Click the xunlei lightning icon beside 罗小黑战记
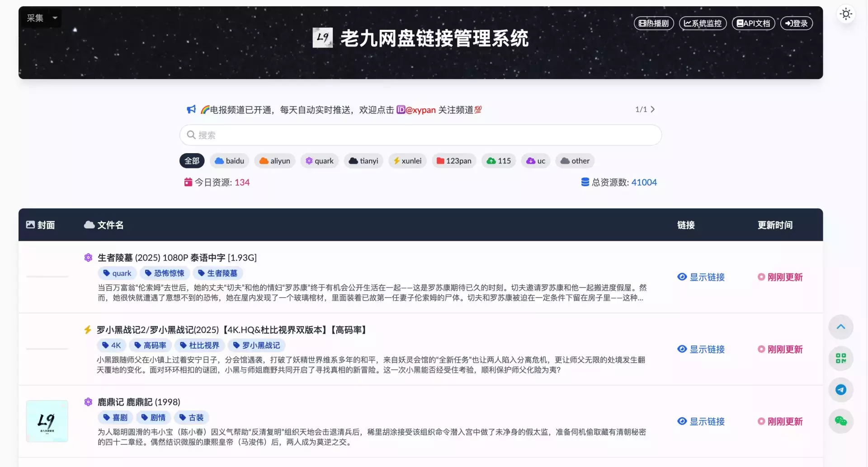 [x=87, y=330]
